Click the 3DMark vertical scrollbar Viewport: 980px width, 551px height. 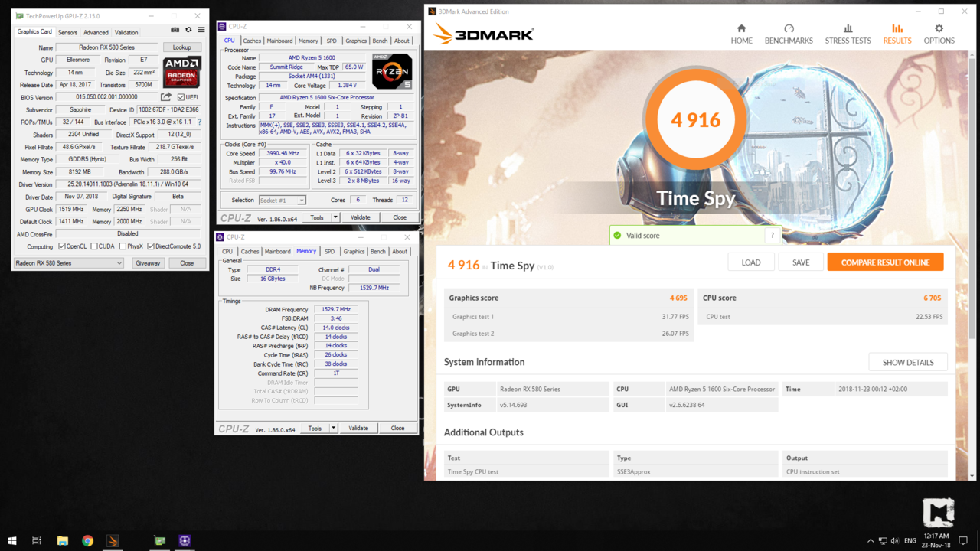(x=972, y=198)
